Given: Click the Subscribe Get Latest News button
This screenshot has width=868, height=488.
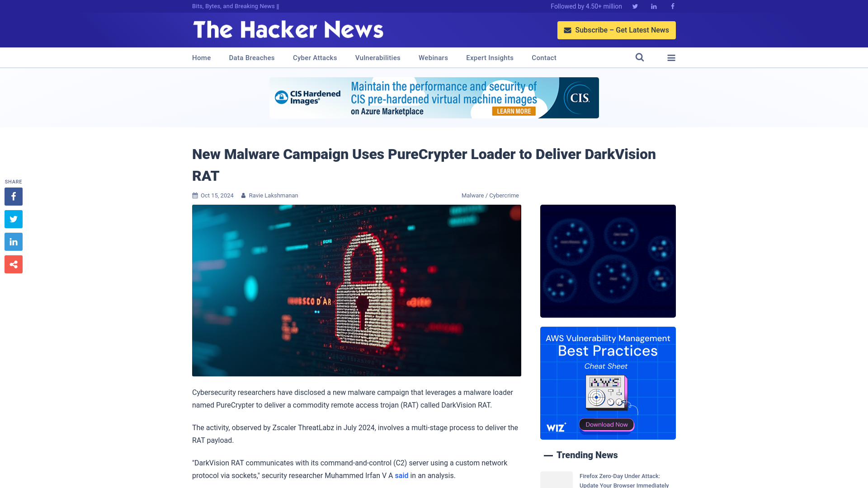Looking at the screenshot, I should (617, 30).
